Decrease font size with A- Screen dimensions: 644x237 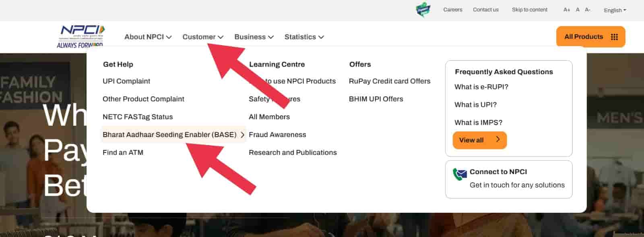(x=588, y=10)
